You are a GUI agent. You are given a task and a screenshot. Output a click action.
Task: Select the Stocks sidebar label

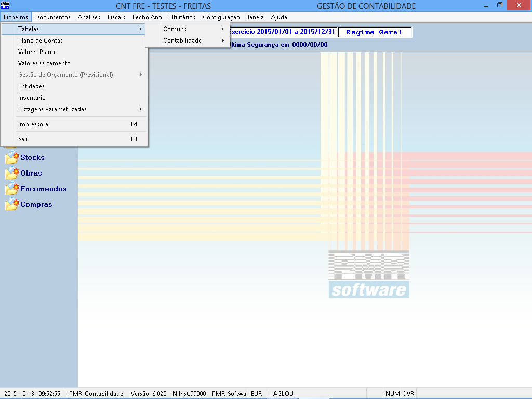pyautogui.click(x=32, y=157)
